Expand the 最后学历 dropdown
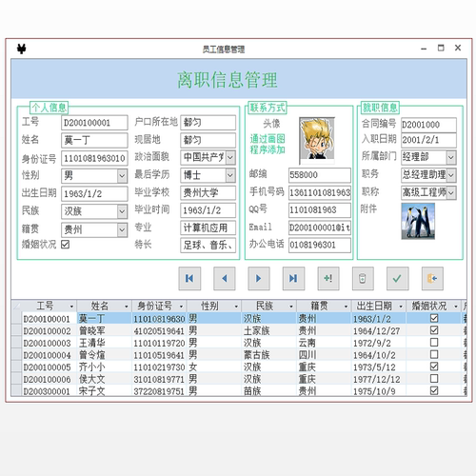This screenshot has height=476, width=476. [230, 175]
